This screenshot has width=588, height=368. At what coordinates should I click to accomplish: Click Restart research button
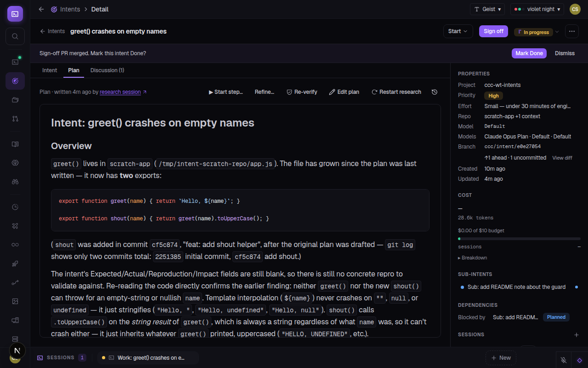point(396,92)
